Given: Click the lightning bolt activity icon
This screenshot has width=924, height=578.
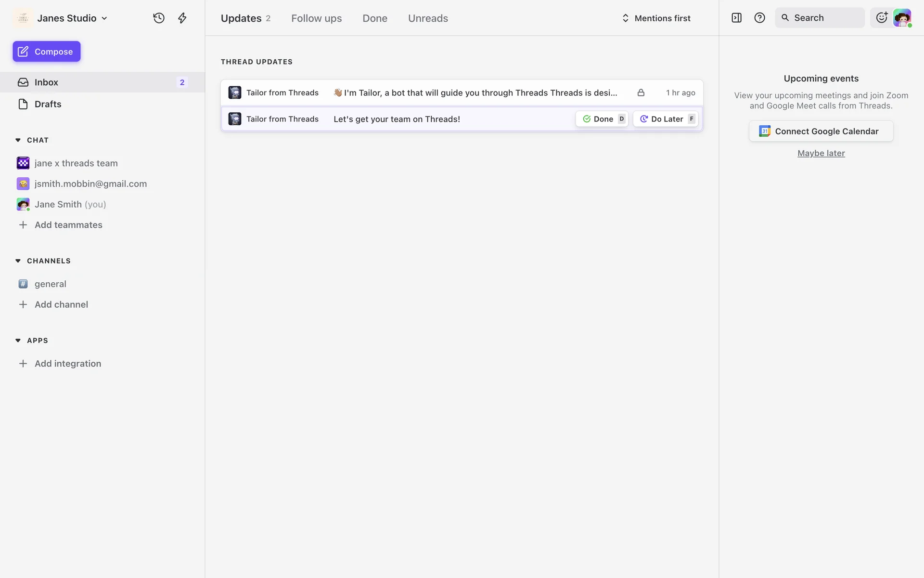Looking at the screenshot, I should 182,18.
